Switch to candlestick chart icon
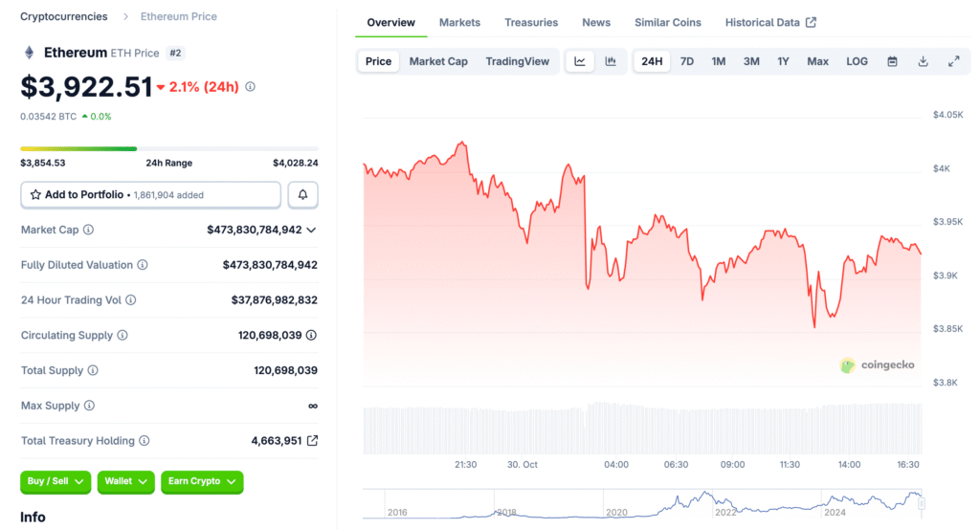 coord(611,61)
